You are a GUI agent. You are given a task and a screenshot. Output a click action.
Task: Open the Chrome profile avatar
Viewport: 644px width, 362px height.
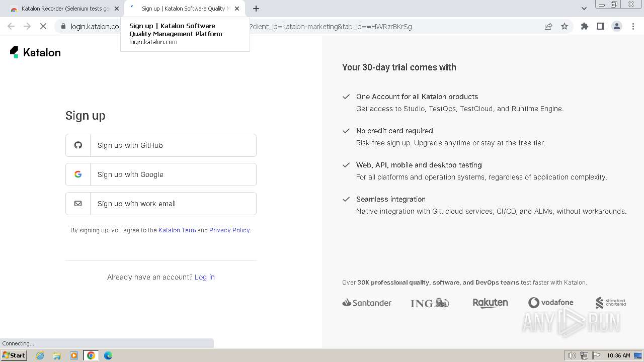click(617, 26)
